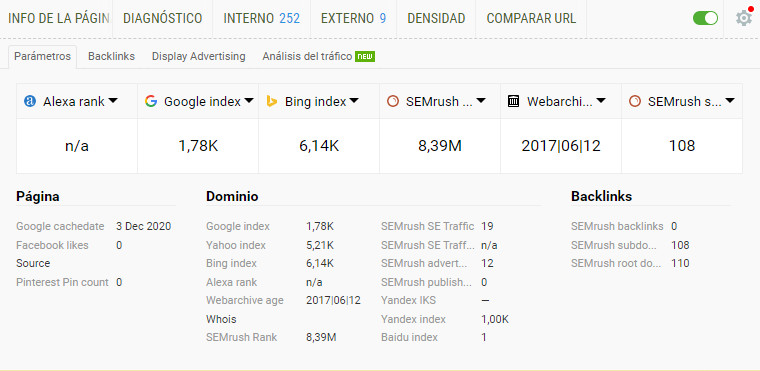760x371 pixels.
Task: Expand the Bing index dropdown arrow
Action: pyautogui.click(x=354, y=101)
